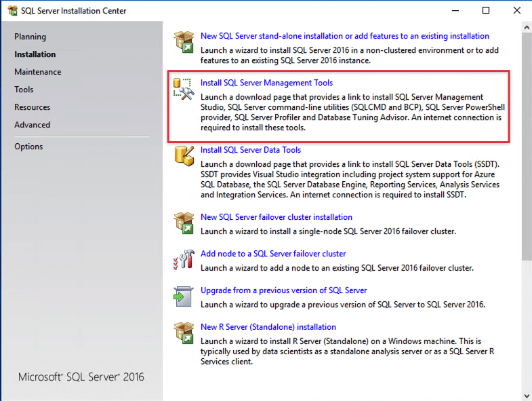Screen dimensions: 532x401
Task: Show the Options page
Action: coord(28,147)
